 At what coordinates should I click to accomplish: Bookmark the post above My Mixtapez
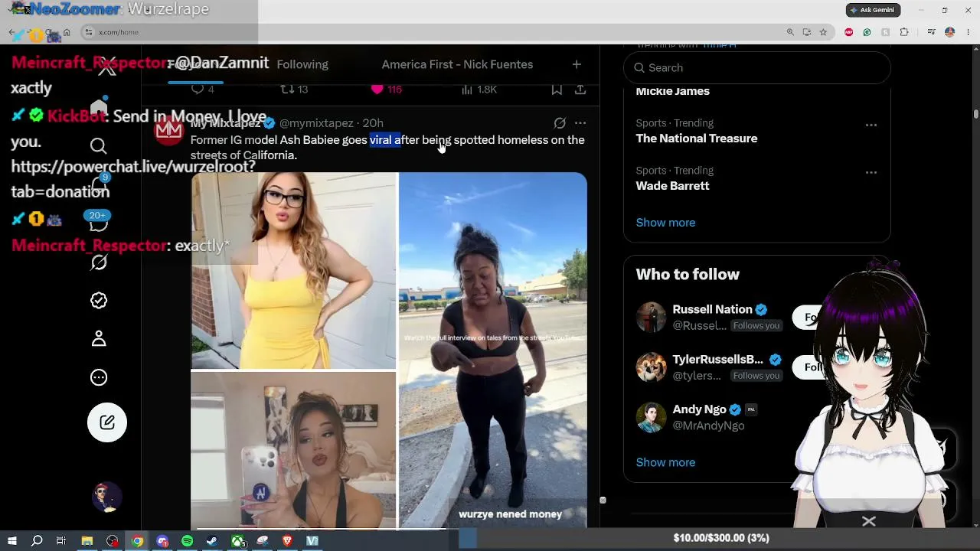click(557, 90)
